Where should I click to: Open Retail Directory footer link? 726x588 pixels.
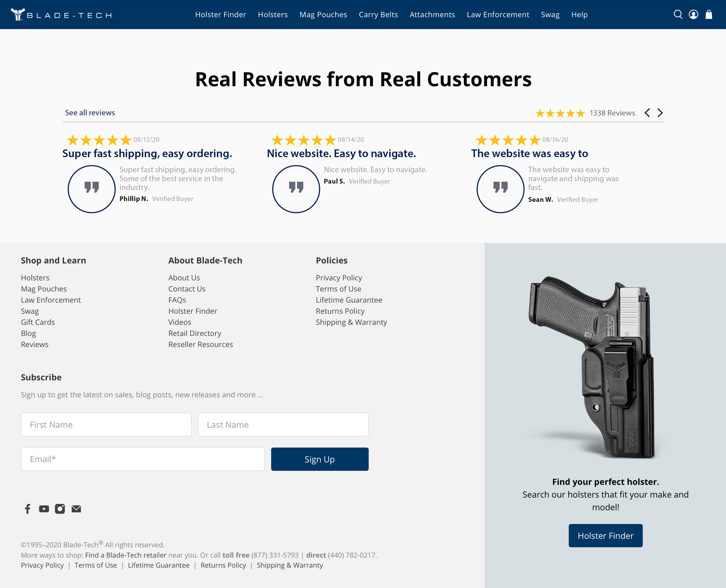[195, 333]
